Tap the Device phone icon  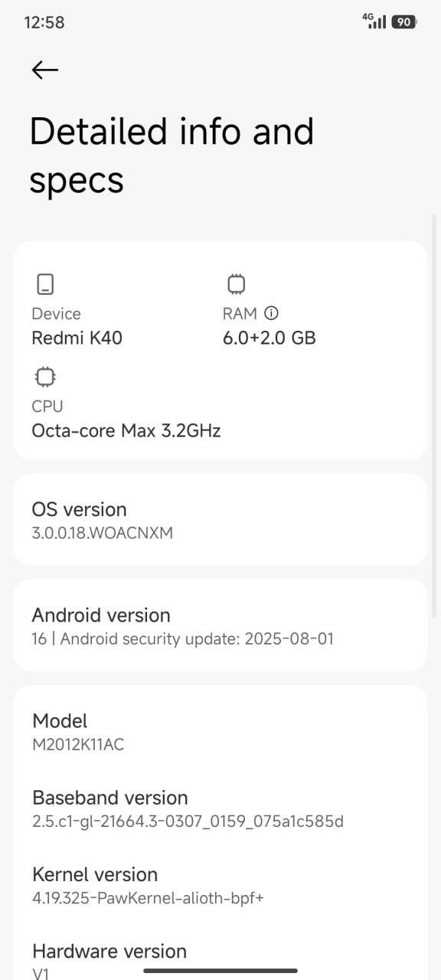pyautogui.click(x=45, y=284)
